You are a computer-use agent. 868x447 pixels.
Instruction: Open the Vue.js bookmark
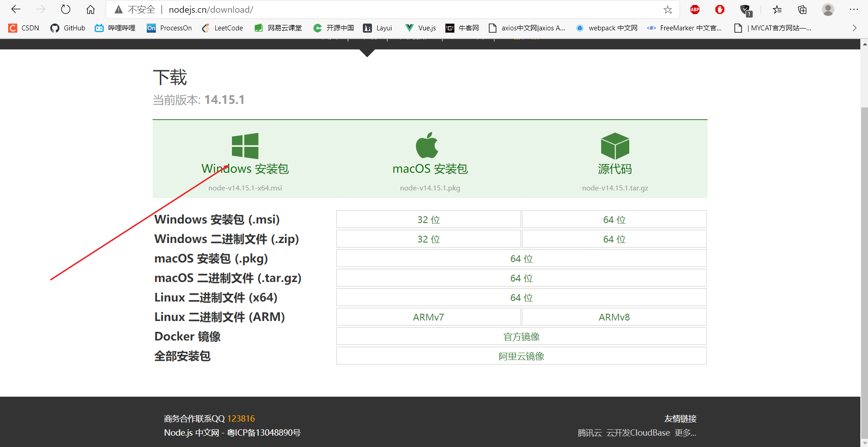coord(420,28)
